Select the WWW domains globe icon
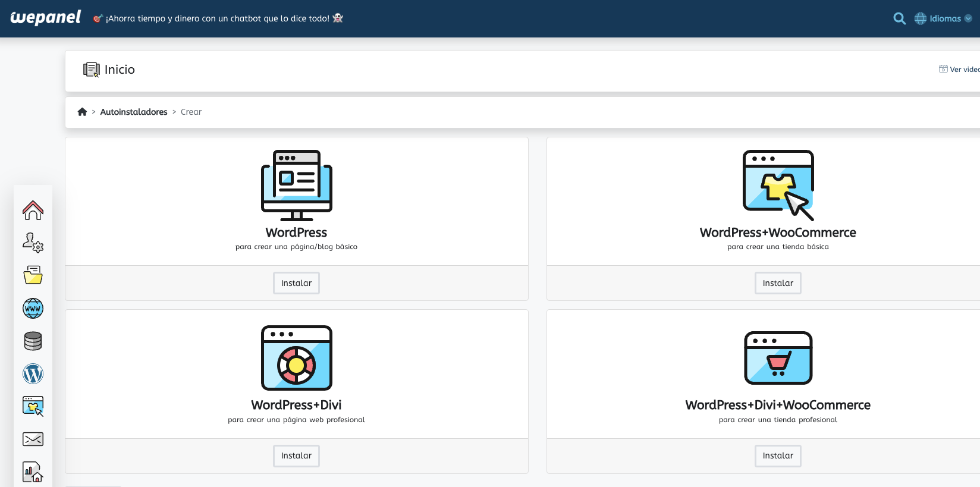Viewport: 980px width, 487px height. coord(33,308)
